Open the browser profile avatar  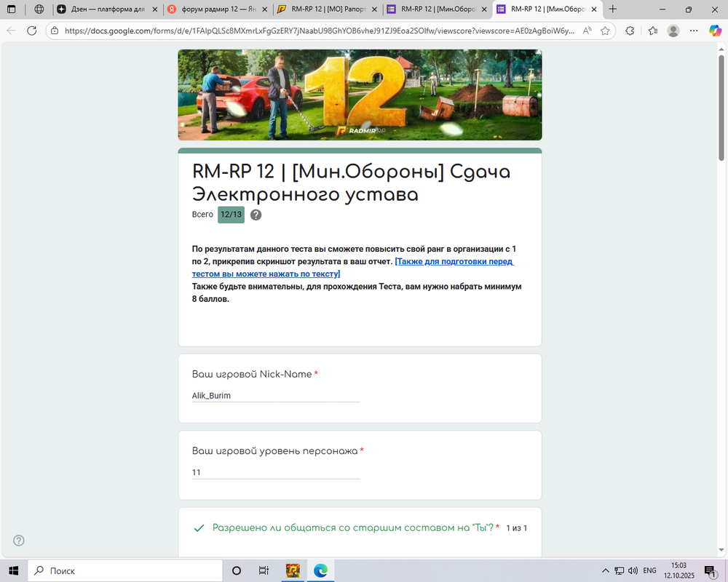pyautogui.click(x=673, y=31)
